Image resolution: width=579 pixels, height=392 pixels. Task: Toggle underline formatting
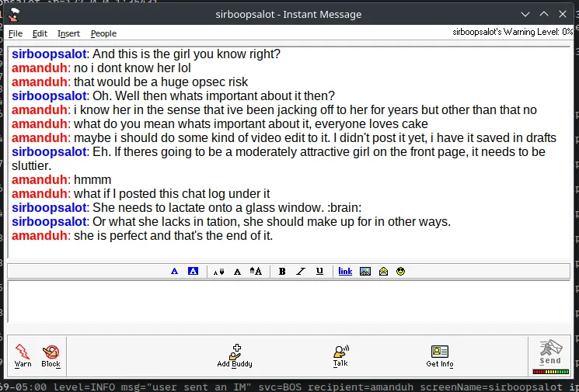point(319,272)
